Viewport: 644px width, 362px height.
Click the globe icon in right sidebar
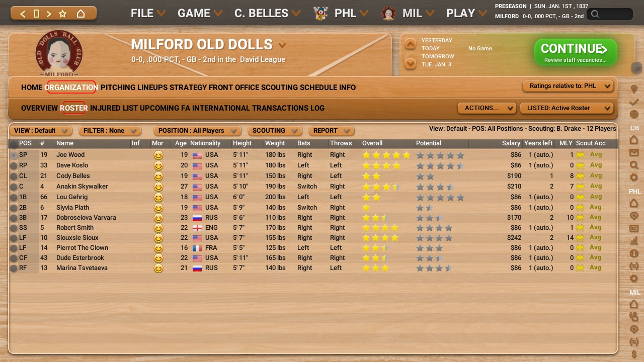click(x=634, y=115)
